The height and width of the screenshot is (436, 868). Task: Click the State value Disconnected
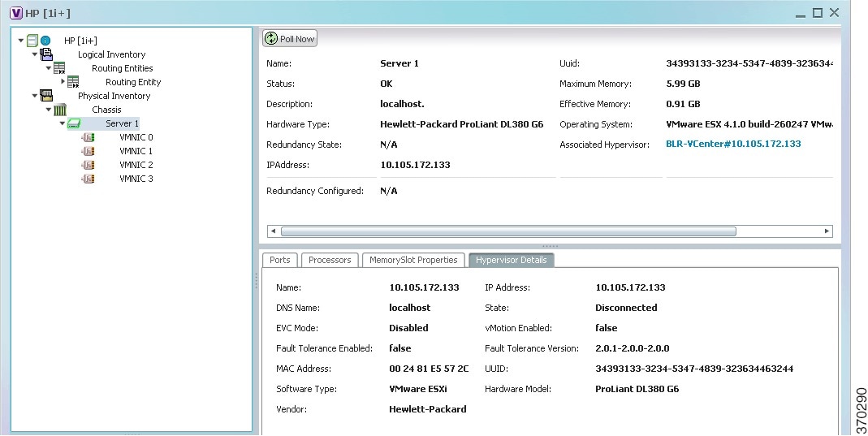click(x=626, y=308)
